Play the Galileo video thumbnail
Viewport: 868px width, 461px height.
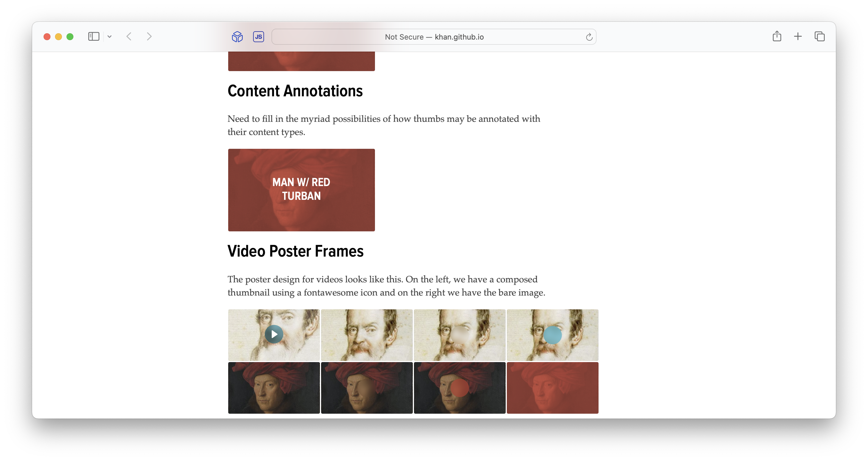274,334
